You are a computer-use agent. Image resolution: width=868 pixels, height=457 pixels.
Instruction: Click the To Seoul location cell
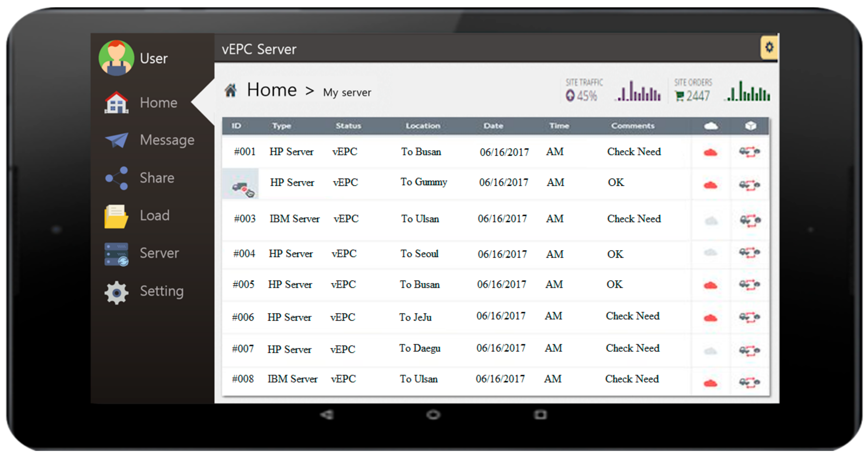click(419, 253)
